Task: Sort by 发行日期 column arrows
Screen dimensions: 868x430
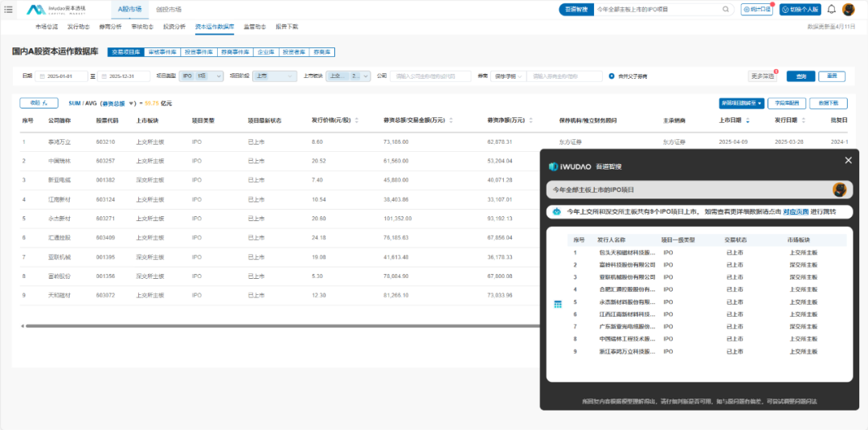Action: tap(803, 120)
